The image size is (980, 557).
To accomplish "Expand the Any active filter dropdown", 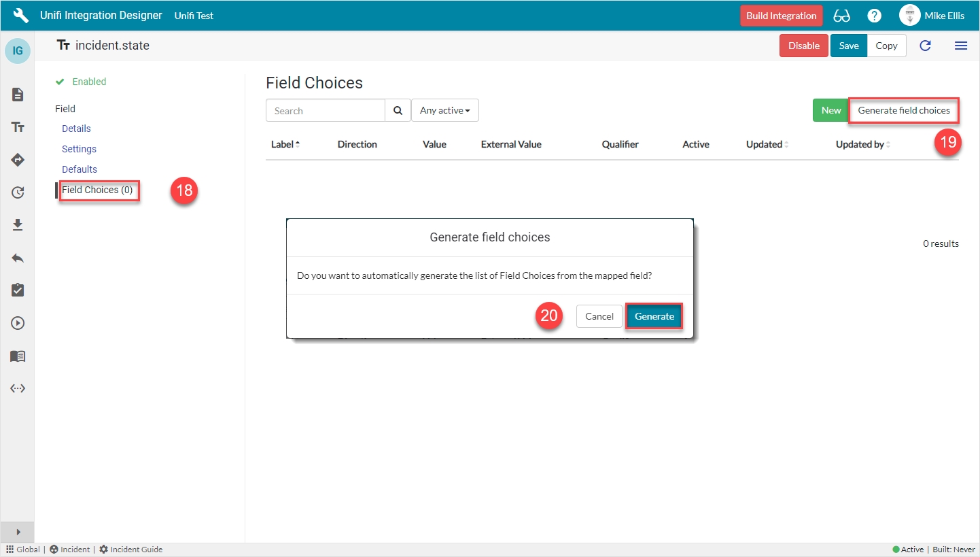I will click(444, 110).
